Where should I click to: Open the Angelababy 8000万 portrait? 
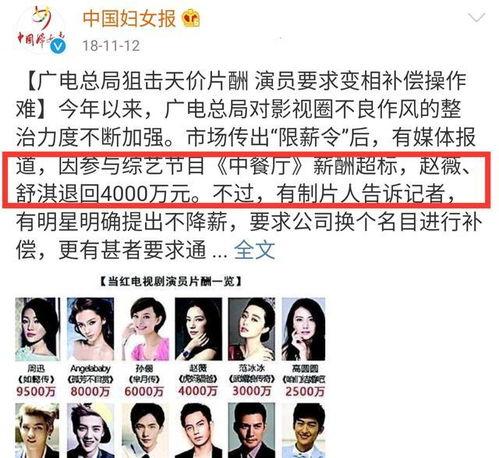coord(90,329)
